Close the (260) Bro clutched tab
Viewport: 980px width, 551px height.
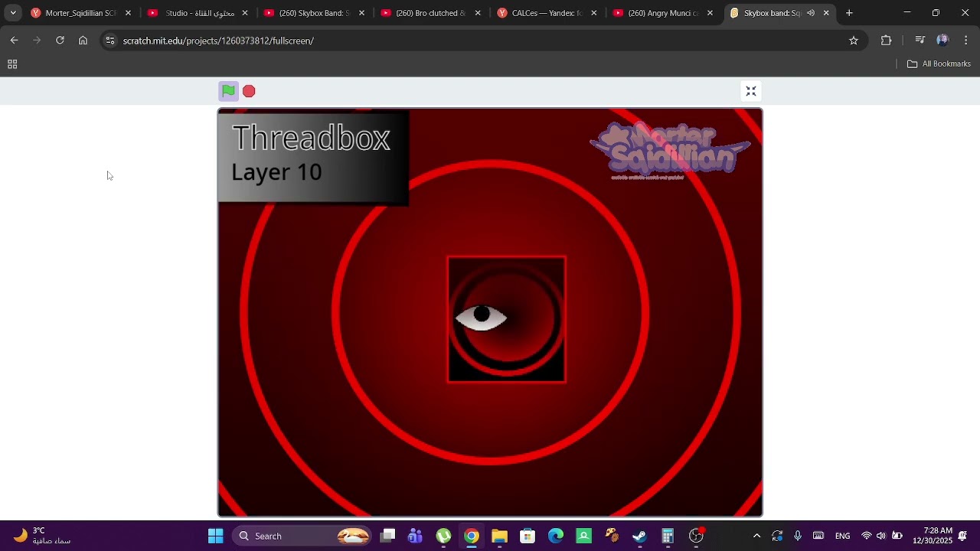pyautogui.click(x=478, y=13)
